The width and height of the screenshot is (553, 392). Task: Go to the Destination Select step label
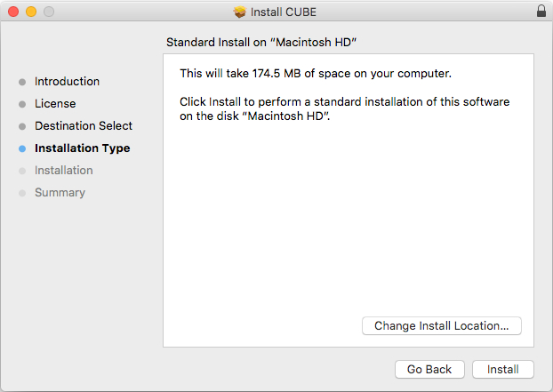84,126
